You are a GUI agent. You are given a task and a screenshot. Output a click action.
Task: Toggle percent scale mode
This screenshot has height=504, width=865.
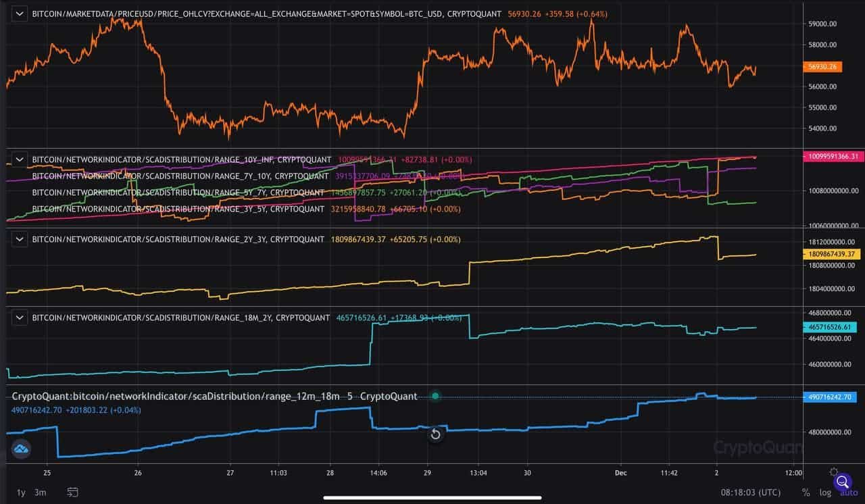(806, 493)
